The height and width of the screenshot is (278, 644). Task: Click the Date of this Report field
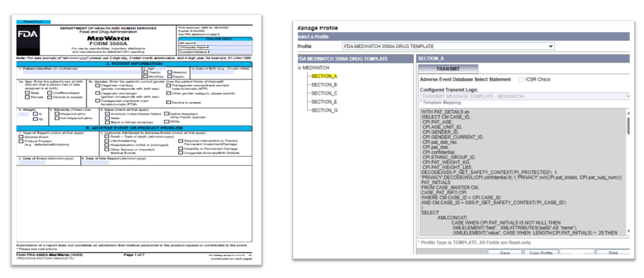pyautogui.click(x=95, y=162)
